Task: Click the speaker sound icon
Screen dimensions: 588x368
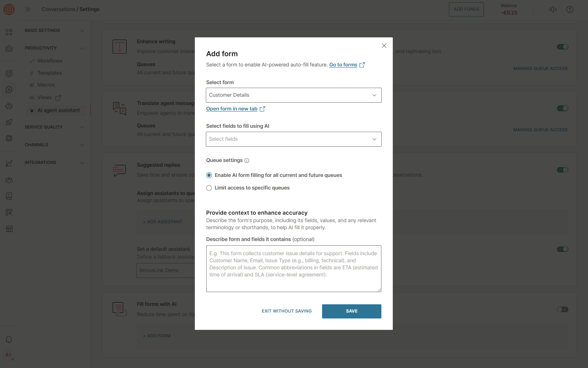Action: tap(553, 9)
